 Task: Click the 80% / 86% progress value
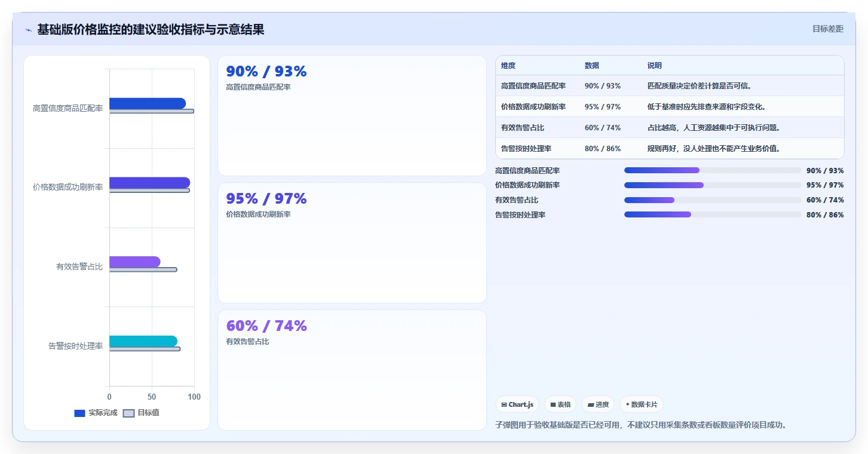click(x=825, y=215)
